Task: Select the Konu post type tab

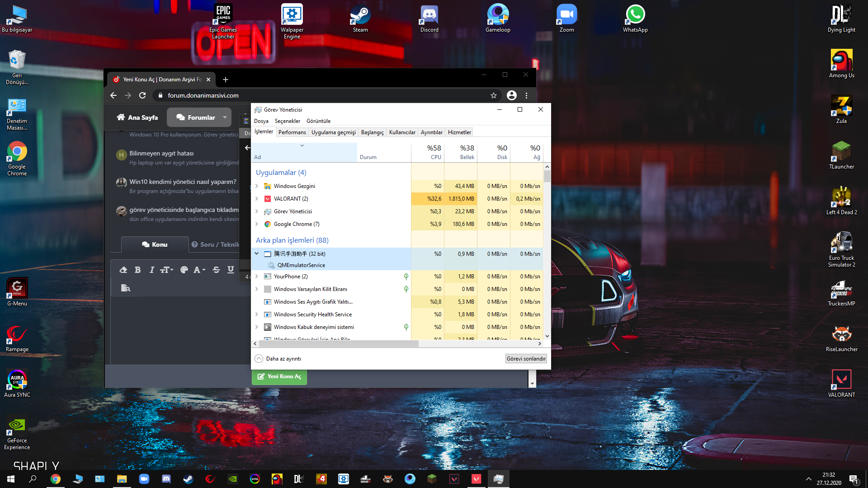Action: point(155,244)
